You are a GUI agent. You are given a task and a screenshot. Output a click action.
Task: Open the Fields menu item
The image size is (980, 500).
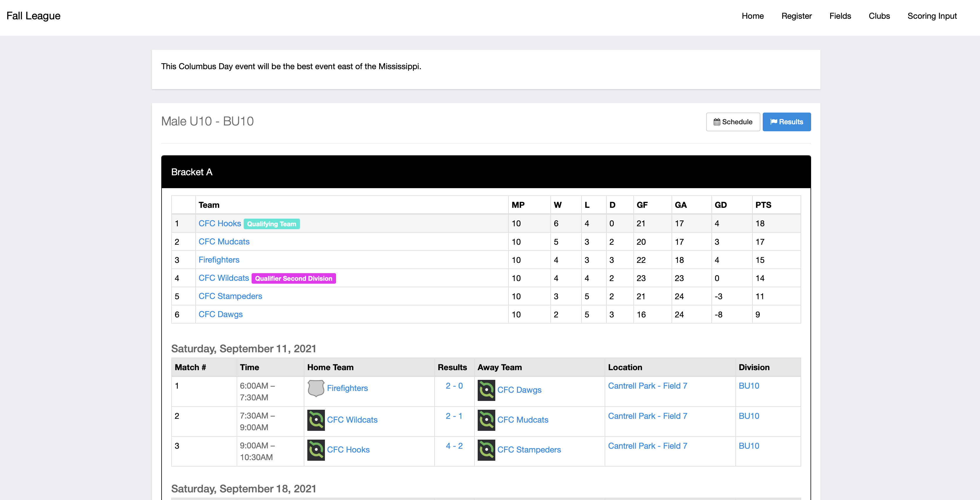[x=840, y=16]
